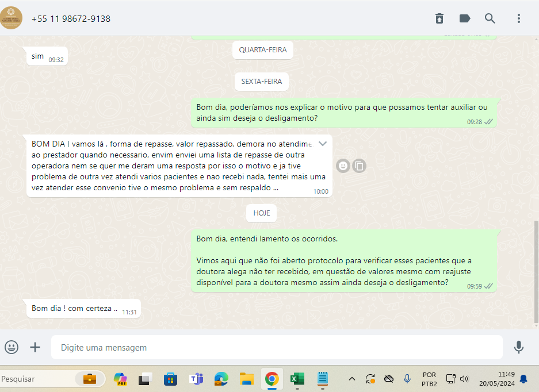Click the briefcase icon in search box
539x392 pixels.
point(90,379)
